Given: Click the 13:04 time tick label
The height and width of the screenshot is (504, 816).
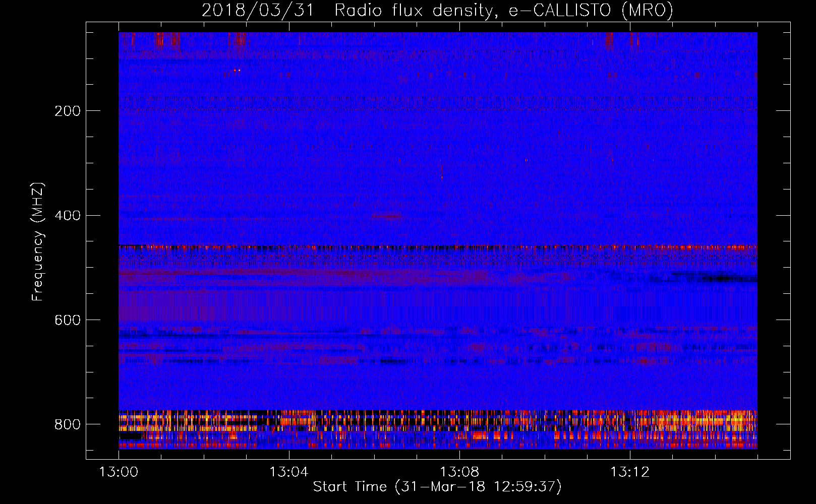Looking at the screenshot, I should tap(288, 472).
